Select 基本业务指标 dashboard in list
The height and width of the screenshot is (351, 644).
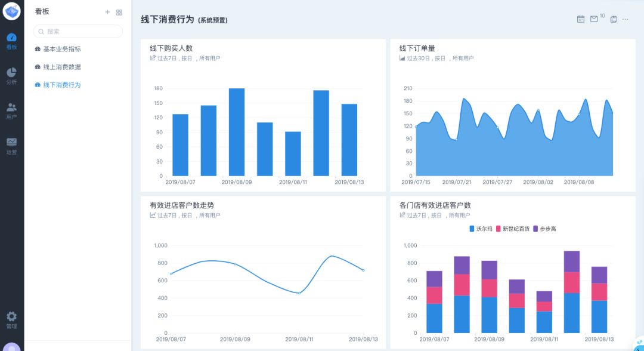tap(61, 49)
